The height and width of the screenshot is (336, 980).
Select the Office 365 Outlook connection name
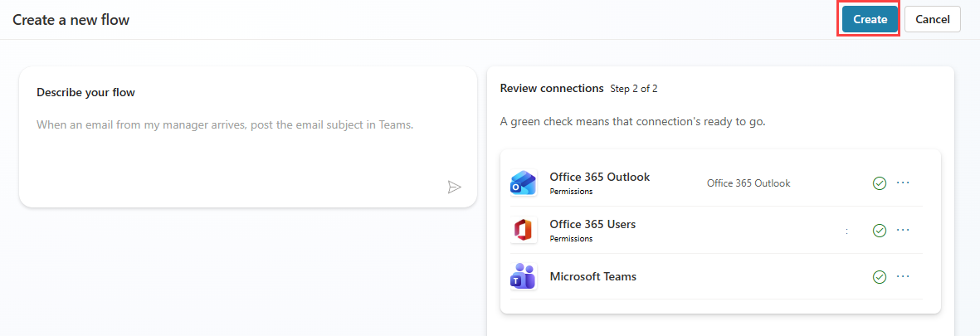600,177
